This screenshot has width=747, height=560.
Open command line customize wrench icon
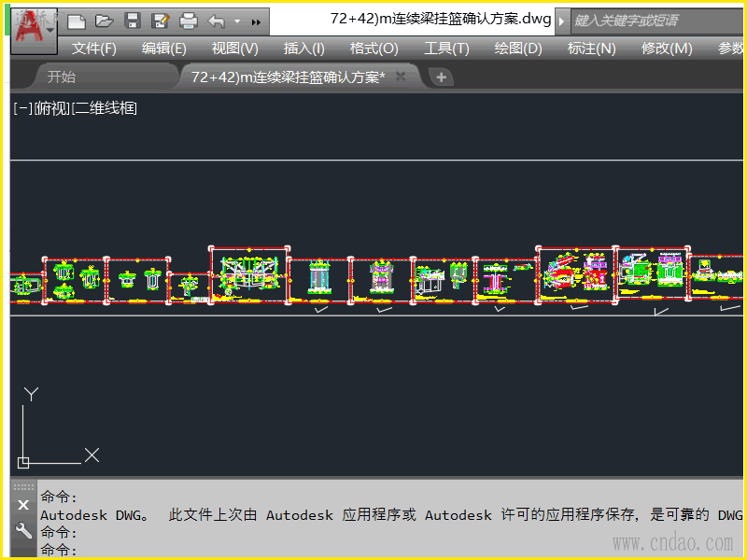click(22, 530)
